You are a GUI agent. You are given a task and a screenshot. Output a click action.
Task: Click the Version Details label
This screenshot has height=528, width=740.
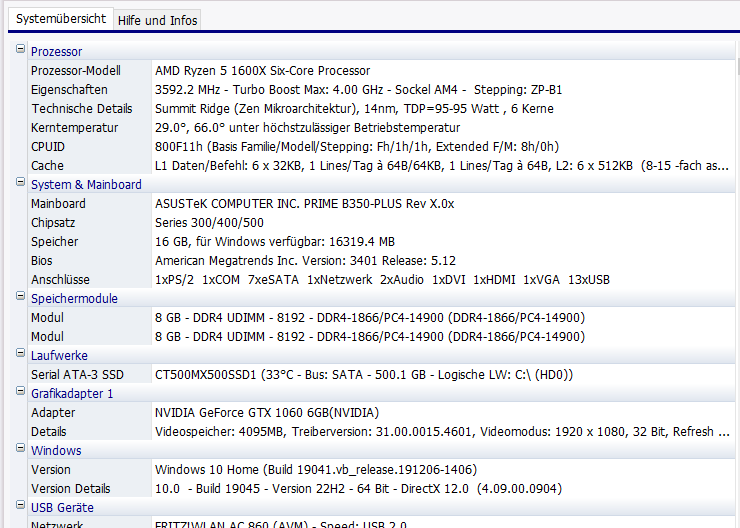[70, 489]
